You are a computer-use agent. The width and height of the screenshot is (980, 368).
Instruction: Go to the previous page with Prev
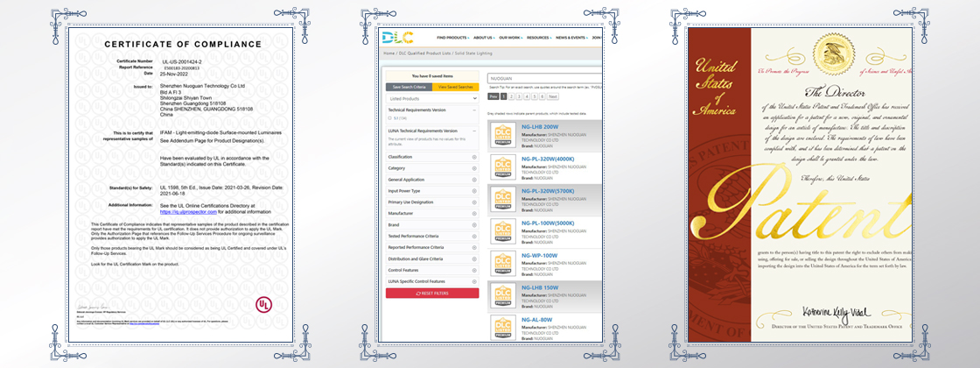tap(493, 97)
